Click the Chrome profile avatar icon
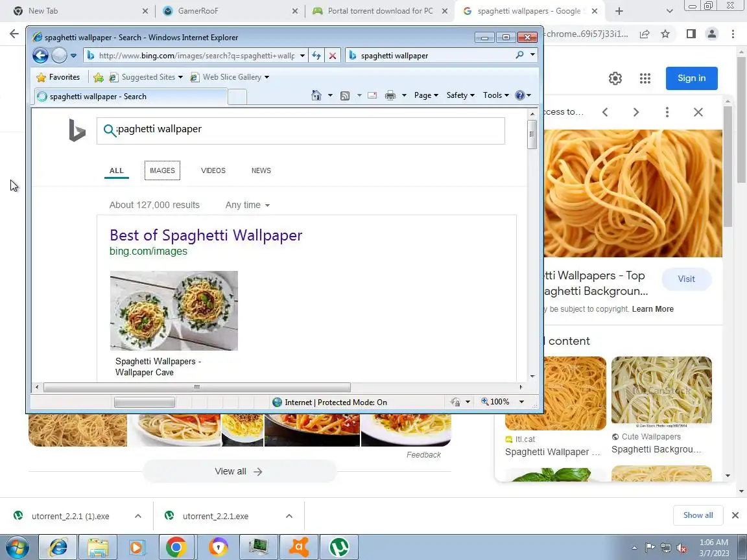This screenshot has width=747, height=560. click(x=712, y=34)
